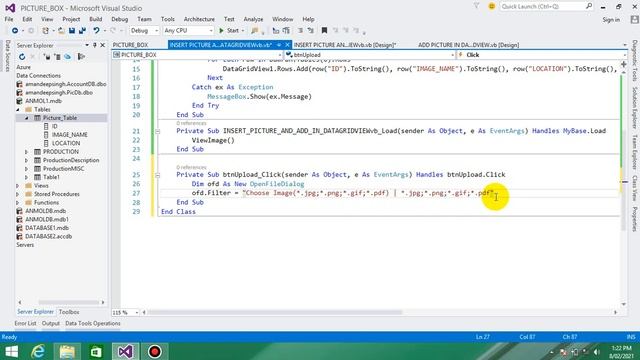Expand the PRODUCTION table node
The width and height of the screenshot is (640, 360).
[27, 152]
